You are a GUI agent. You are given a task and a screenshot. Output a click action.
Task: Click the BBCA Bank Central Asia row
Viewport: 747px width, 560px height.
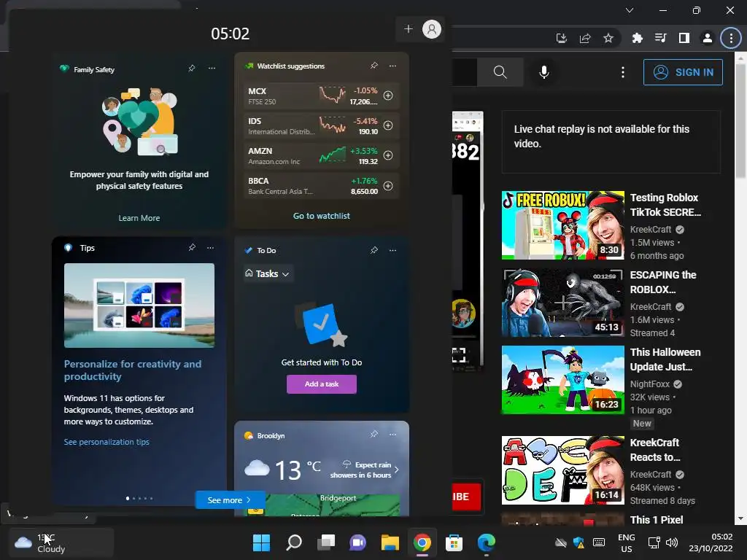tap(322, 186)
